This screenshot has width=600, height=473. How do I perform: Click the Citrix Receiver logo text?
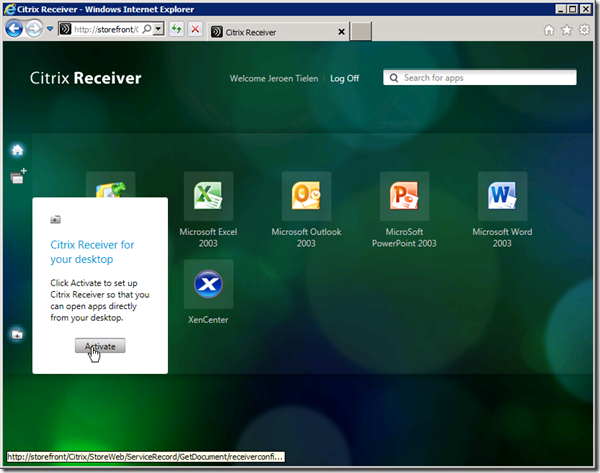86,78
